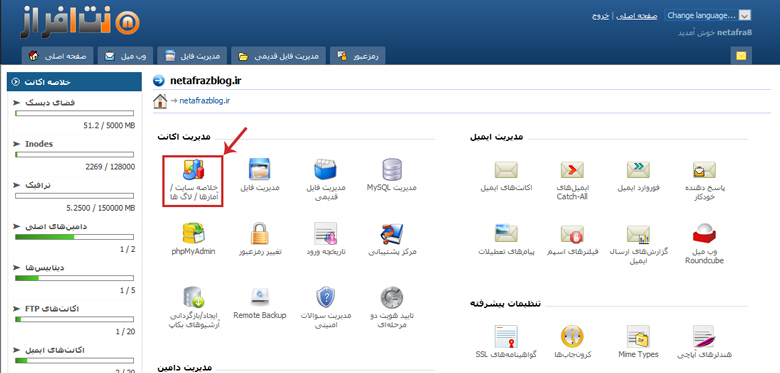Expand the disk space entry arrow

(16, 102)
